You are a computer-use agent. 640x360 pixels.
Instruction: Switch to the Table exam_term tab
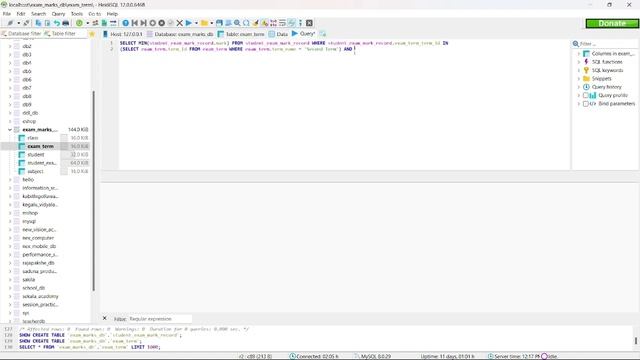(241, 34)
